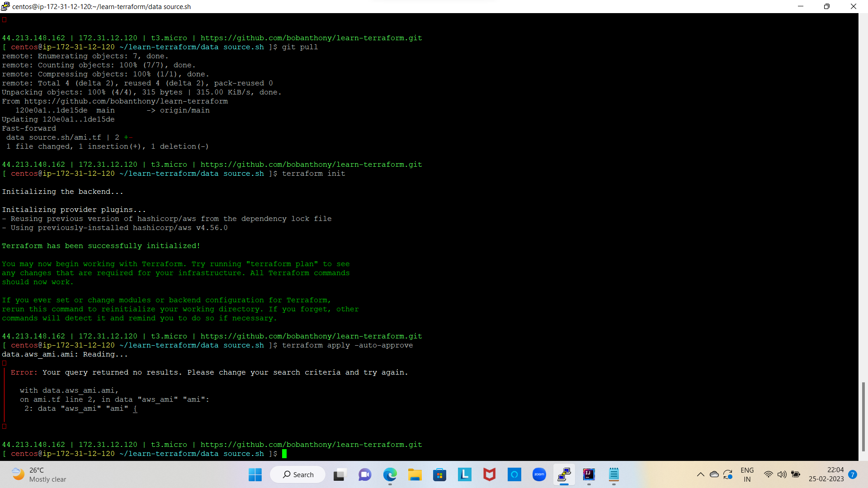Launch McAfee security from the taskbar

[490, 475]
